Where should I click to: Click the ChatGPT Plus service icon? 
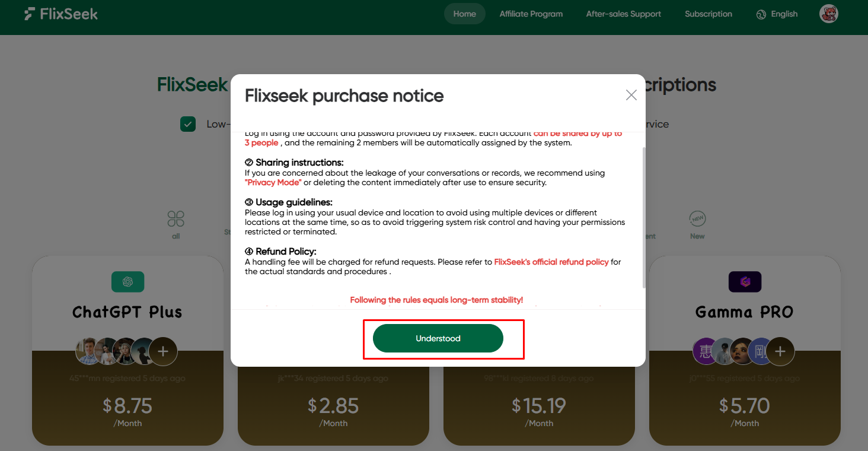127,282
